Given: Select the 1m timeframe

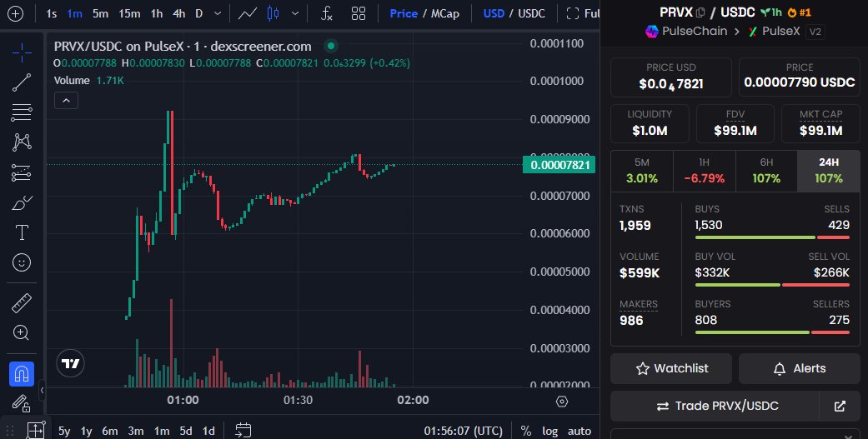Looking at the screenshot, I should (x=75, y=13).
